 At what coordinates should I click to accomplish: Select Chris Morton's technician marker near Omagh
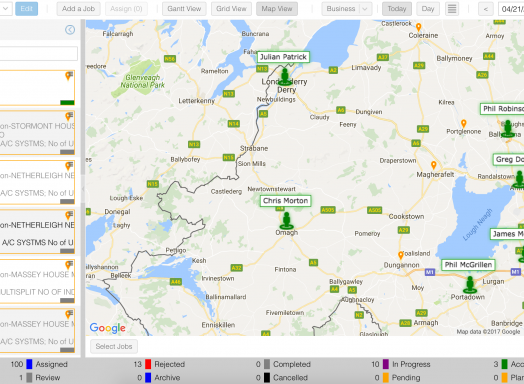(286, 221)
